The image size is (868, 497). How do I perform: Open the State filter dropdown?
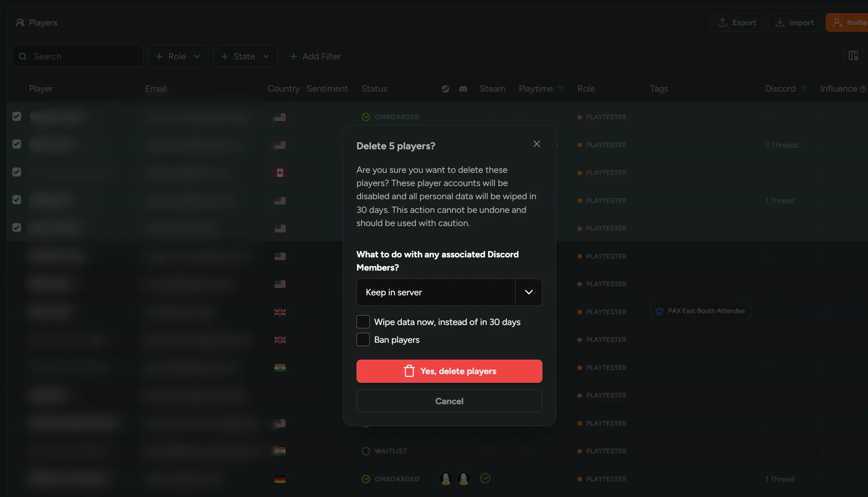pos(245,56)
